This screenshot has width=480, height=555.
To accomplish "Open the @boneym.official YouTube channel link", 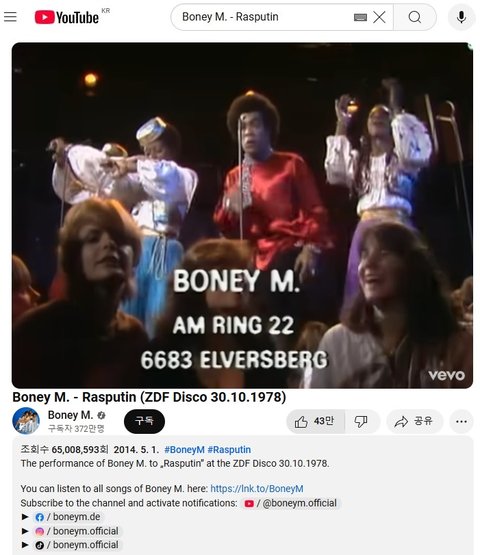I will pyautogui.click(x=291, y=503).
